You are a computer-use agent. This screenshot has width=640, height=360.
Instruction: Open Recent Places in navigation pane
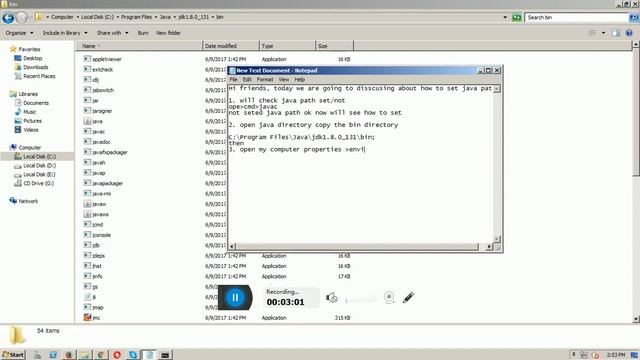[x=39, y=76]
